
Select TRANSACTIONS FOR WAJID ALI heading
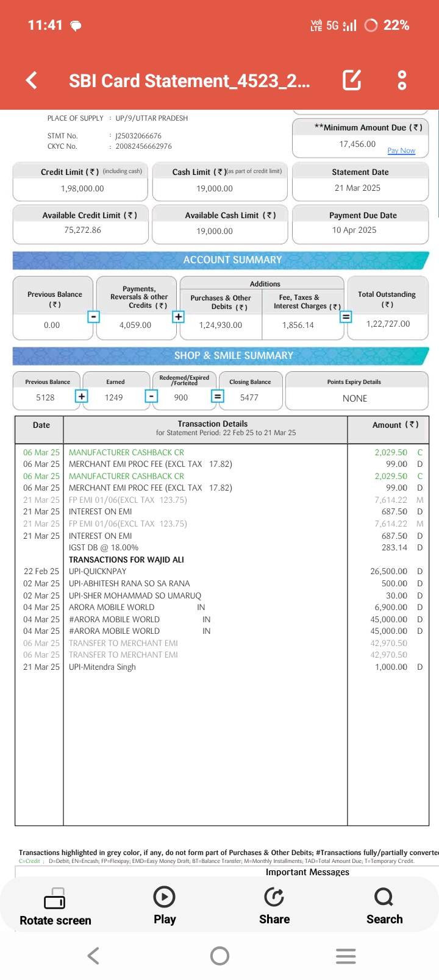click(x=126, y=559)
